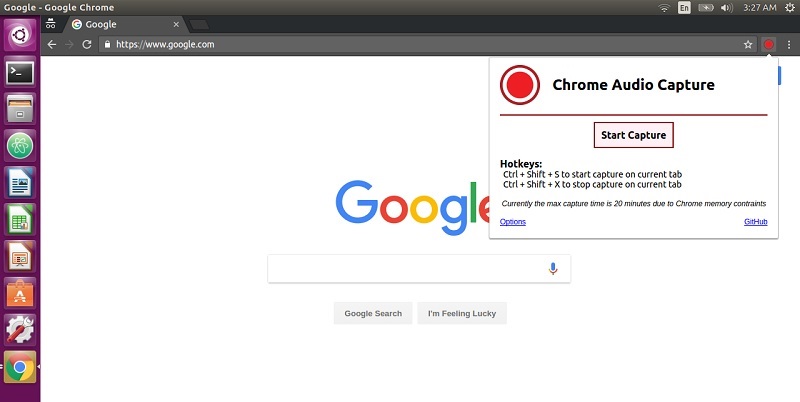Open System Settings from launcher
The height and width of the screenshot is (402, 800).
[20, 330]
